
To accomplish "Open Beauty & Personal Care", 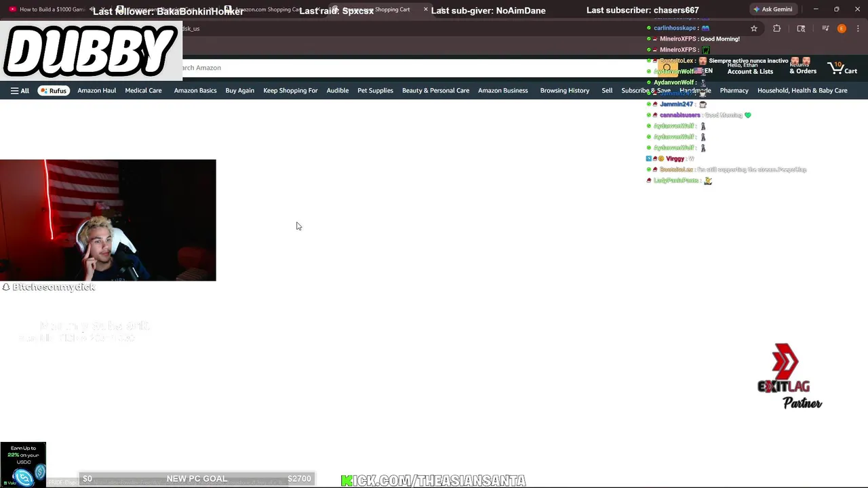I will coord(435,90).
